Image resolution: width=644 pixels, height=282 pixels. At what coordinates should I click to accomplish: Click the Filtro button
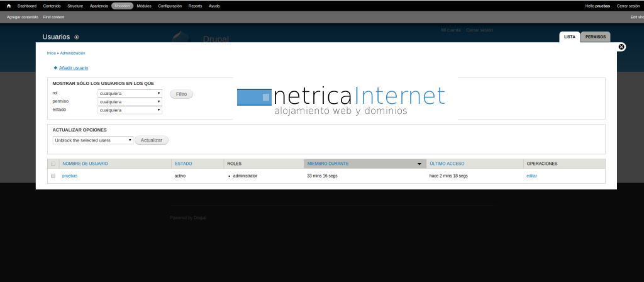point(182,94)
